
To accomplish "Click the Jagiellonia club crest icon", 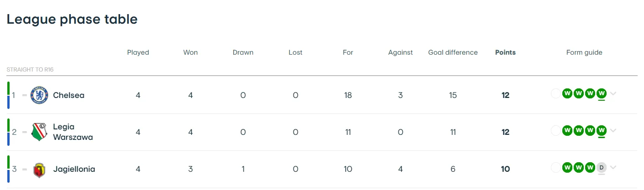I will click(x=39, y=169).
